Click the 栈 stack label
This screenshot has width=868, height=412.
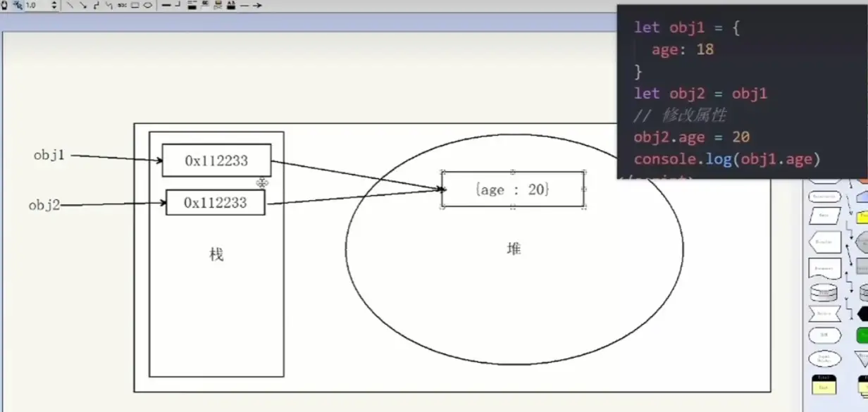pos(216,254)
